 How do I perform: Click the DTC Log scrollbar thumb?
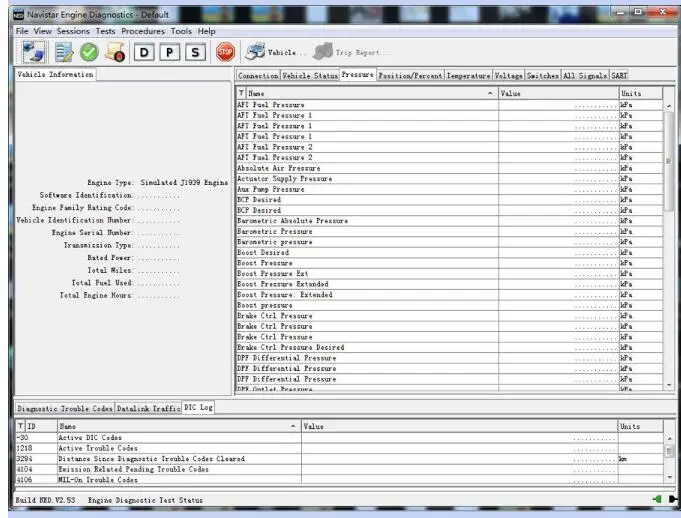pos(669,451)
